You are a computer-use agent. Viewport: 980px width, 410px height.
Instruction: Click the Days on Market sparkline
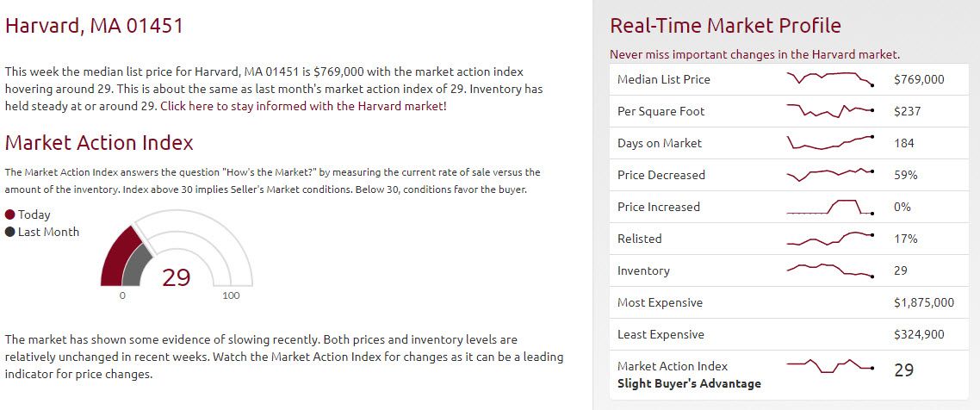[x=830, y=142]
